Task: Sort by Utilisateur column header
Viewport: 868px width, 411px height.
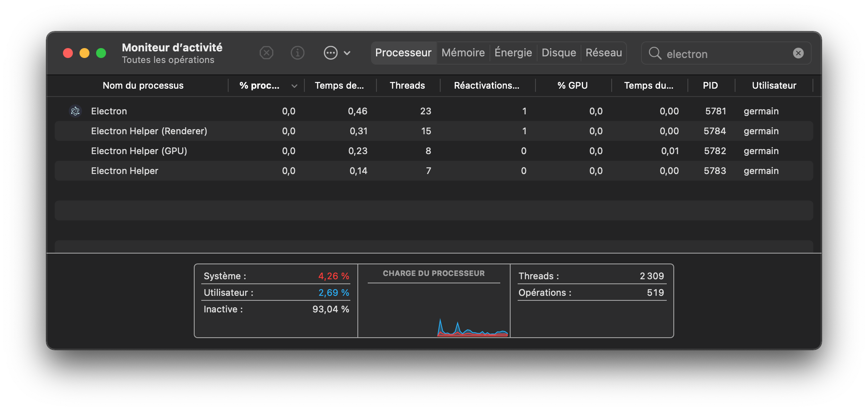Action: tap(774, 85)
